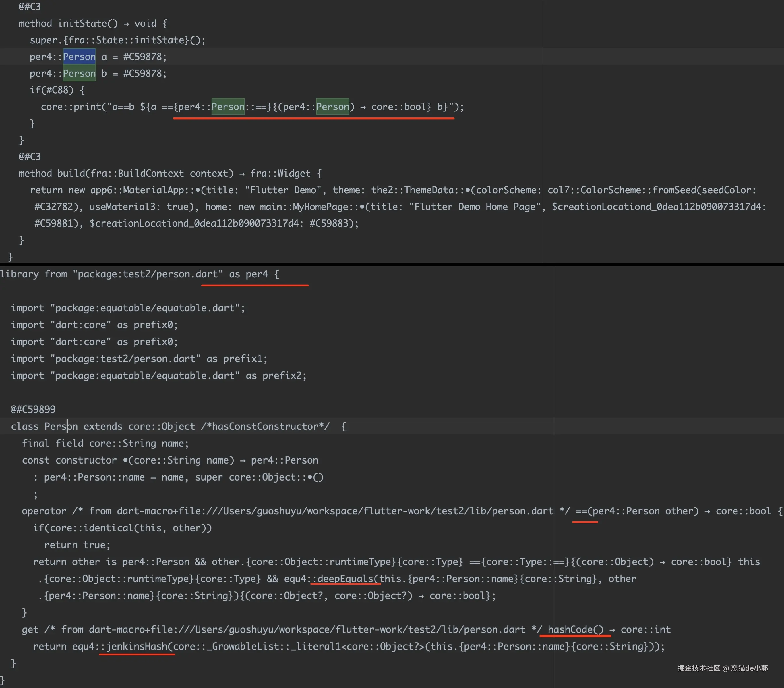
Task: Click the Person type of variable b
Action: coord(79,73)
